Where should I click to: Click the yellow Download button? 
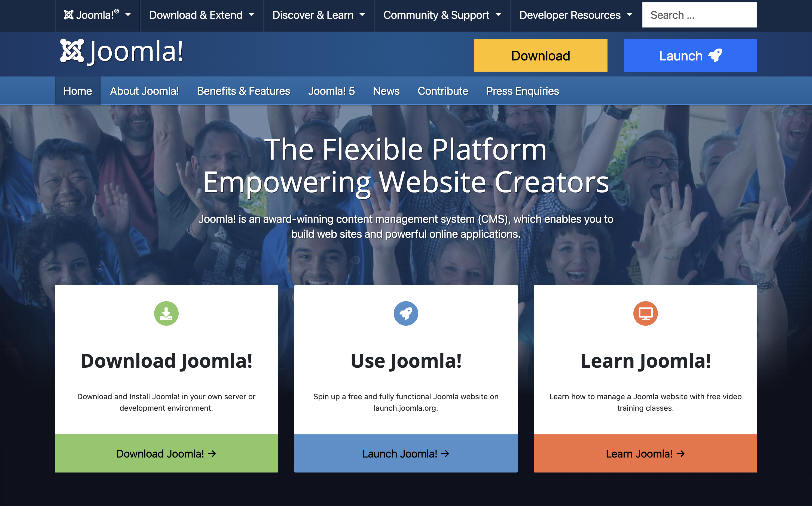coord(540,55)
